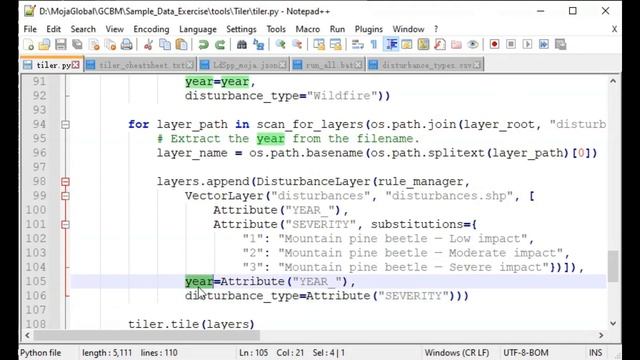Image resolution: width=640 pixels, height=360 pixels.
Task: Undo last edit with green Undo arrow
Action: [203, 44]
